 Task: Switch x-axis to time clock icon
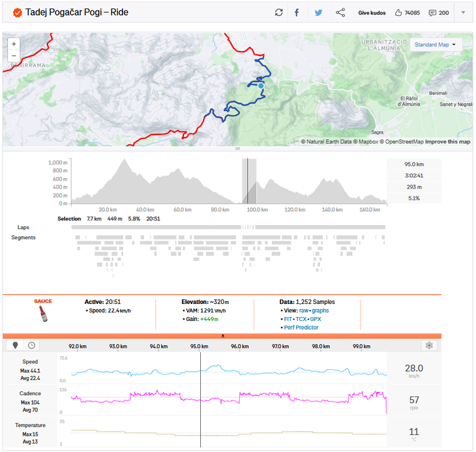point(31,345)
